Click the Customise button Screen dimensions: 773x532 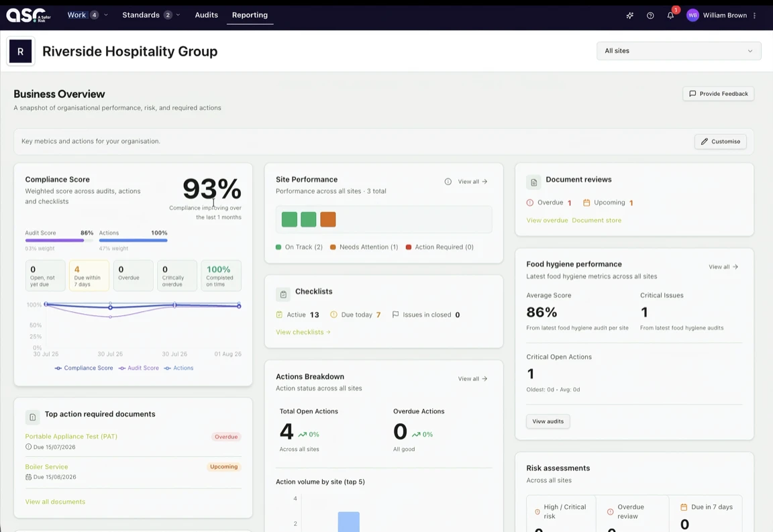click(720, 142)
